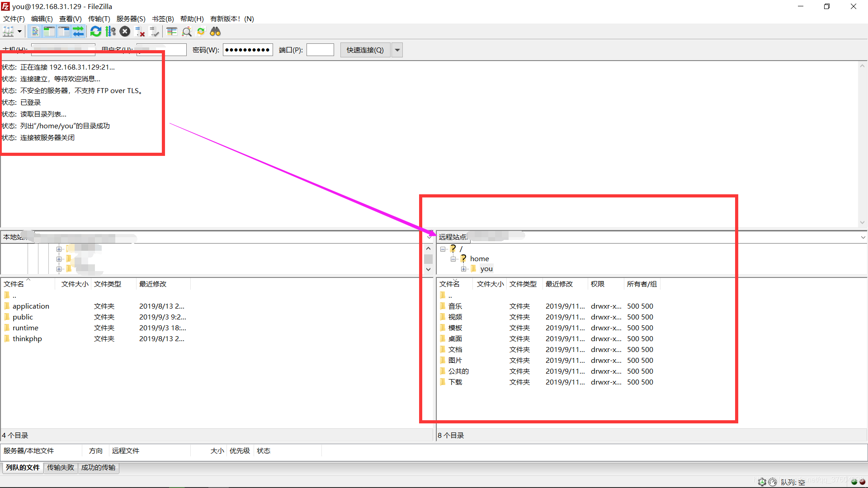The height and width of the screenshot is (488, 868).
Task: Focus the 密码 password field
Action: tap(248, 50)
